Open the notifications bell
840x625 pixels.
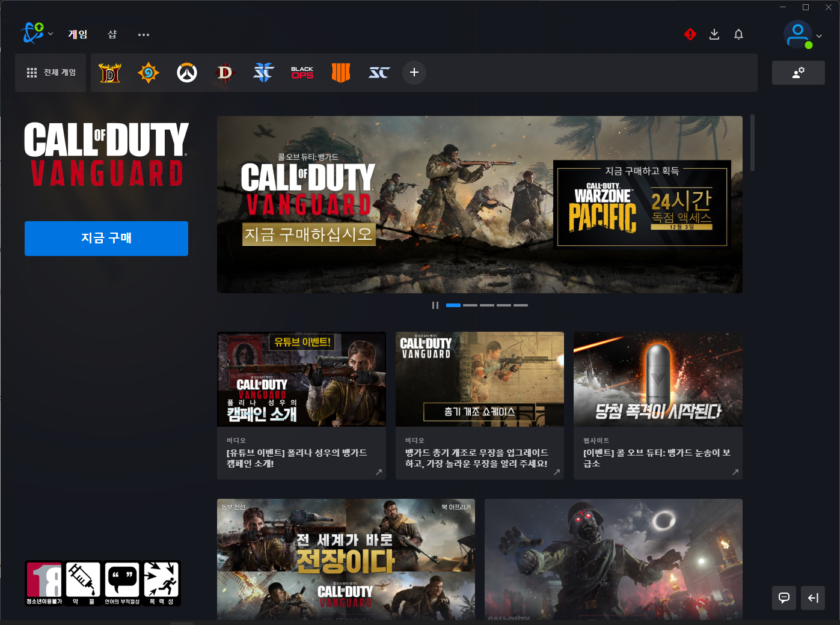coord(738,34)
